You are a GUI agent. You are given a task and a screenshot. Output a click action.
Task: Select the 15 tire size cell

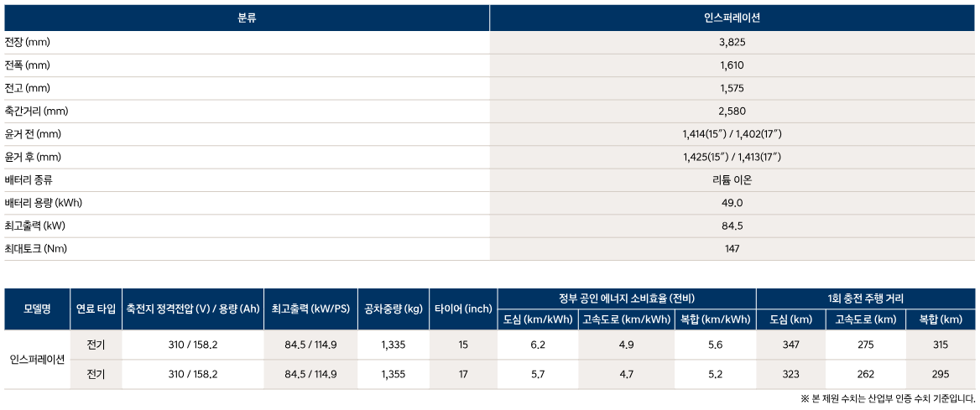[462, 345]
